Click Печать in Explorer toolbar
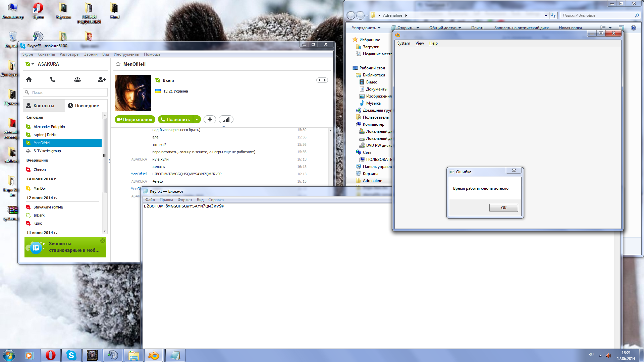 [478, 28]
